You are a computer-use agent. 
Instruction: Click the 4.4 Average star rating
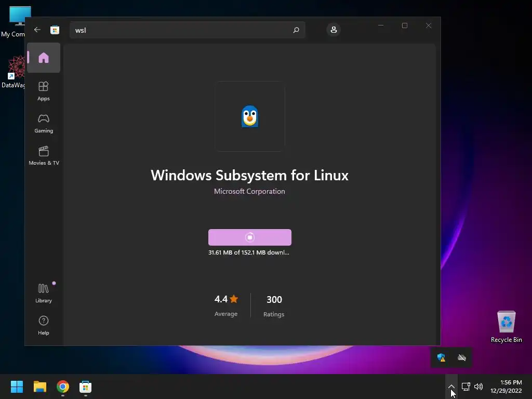[x=226, y=305]
